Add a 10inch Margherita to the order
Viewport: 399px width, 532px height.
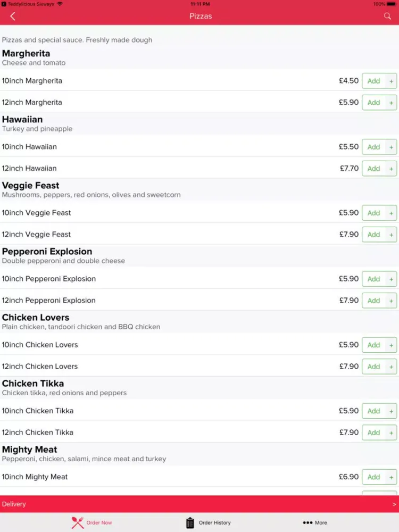point(373,81)
